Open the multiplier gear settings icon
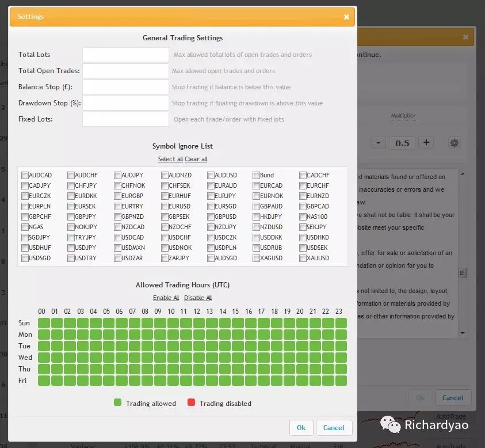The height and width of the screenshot is (448, 485). coord(455,143)
